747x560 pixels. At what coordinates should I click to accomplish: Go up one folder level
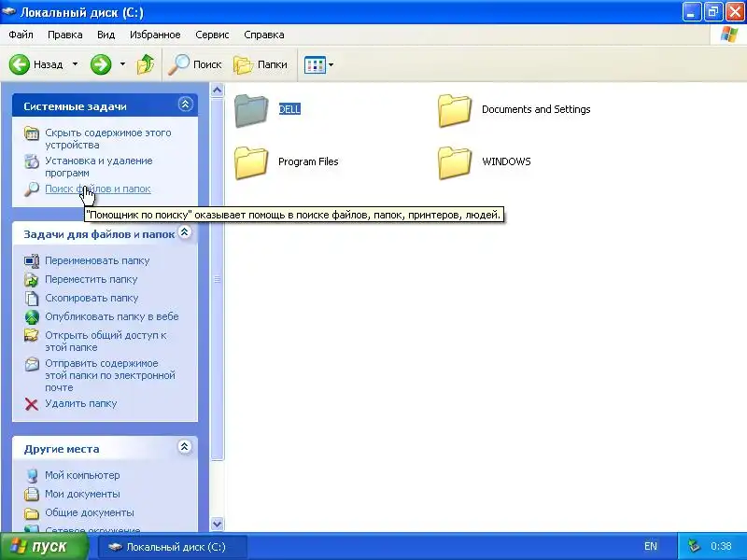(146, 64)
